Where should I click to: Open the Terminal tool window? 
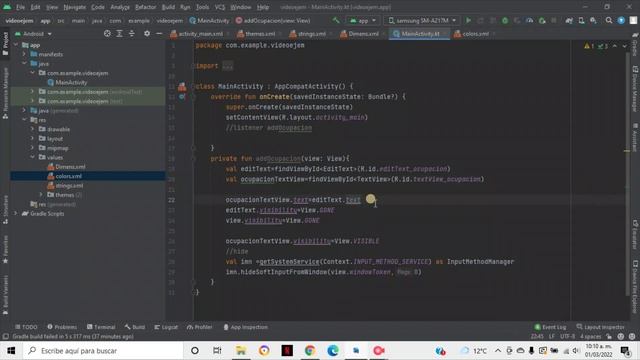pos(101,327)
